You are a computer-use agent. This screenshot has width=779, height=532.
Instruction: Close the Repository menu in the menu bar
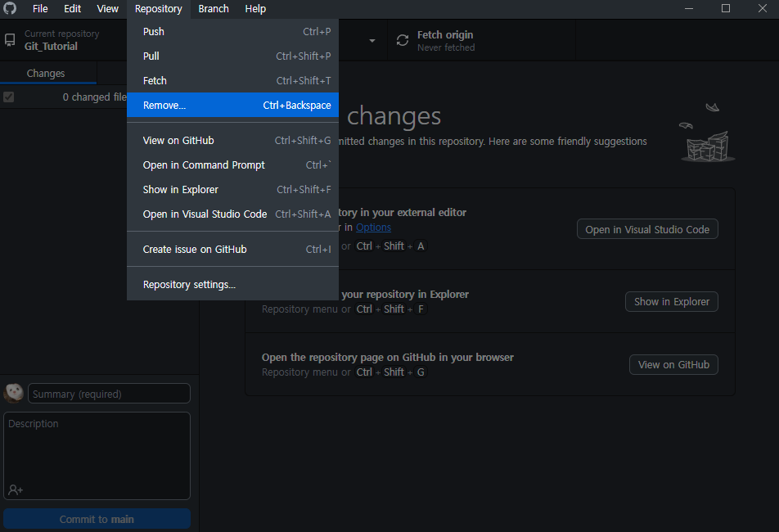click(159, 9)
